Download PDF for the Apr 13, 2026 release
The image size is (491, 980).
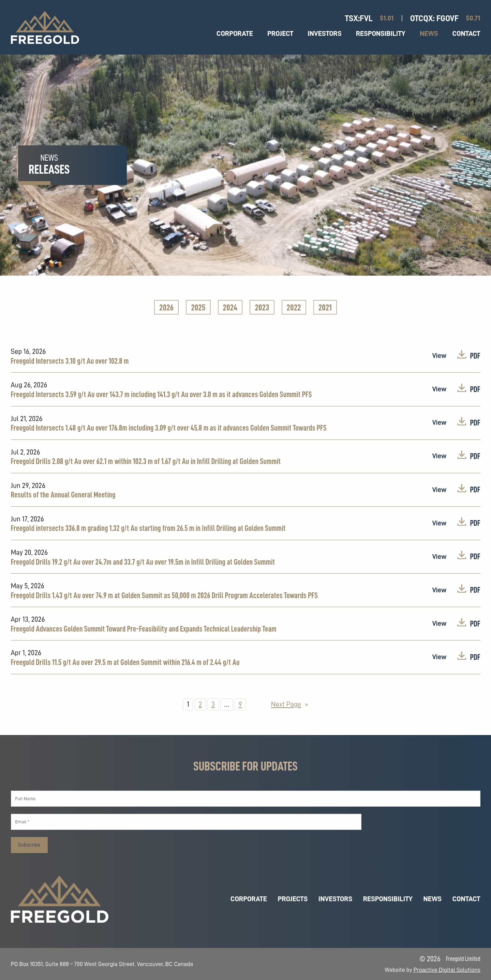468,623
